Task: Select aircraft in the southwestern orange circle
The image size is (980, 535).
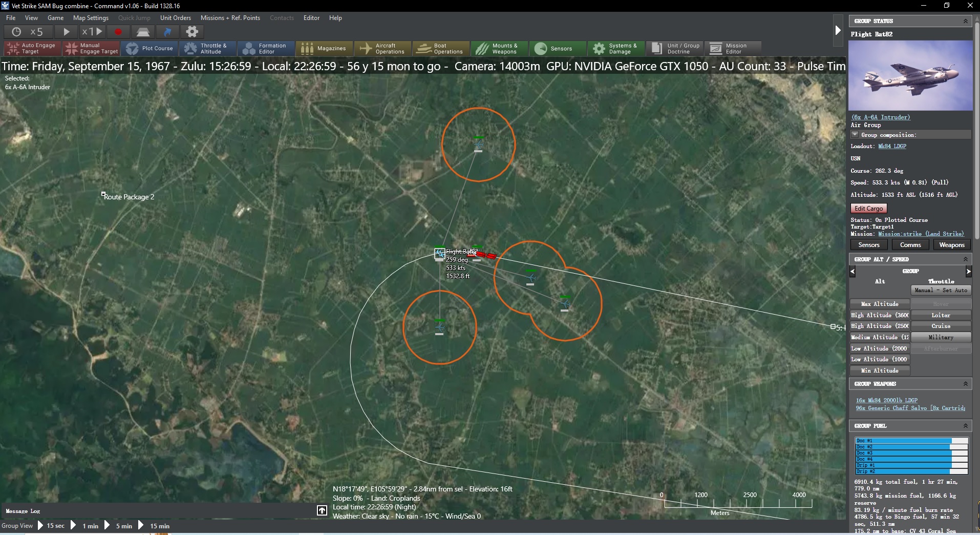Action: 439,327
